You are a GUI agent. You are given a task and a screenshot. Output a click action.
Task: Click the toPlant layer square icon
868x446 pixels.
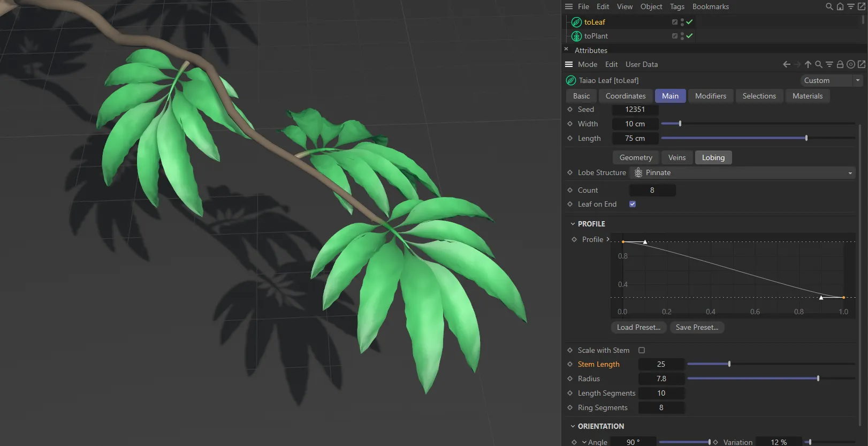click(675, 36)
